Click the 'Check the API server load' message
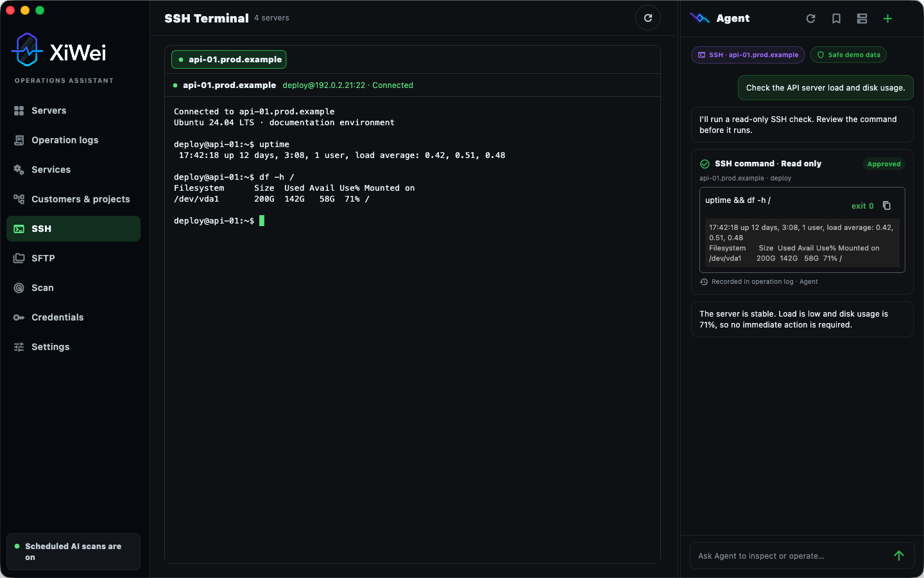 click(825, 88)
